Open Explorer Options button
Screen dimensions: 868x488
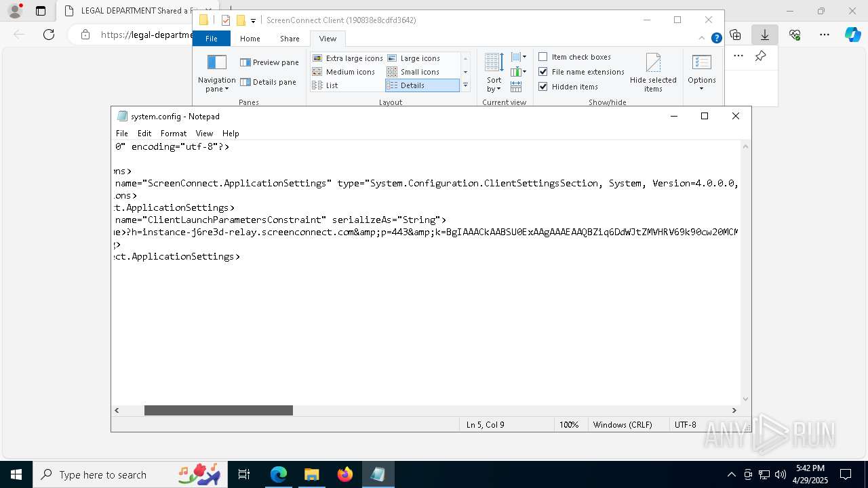pos(701,73)
